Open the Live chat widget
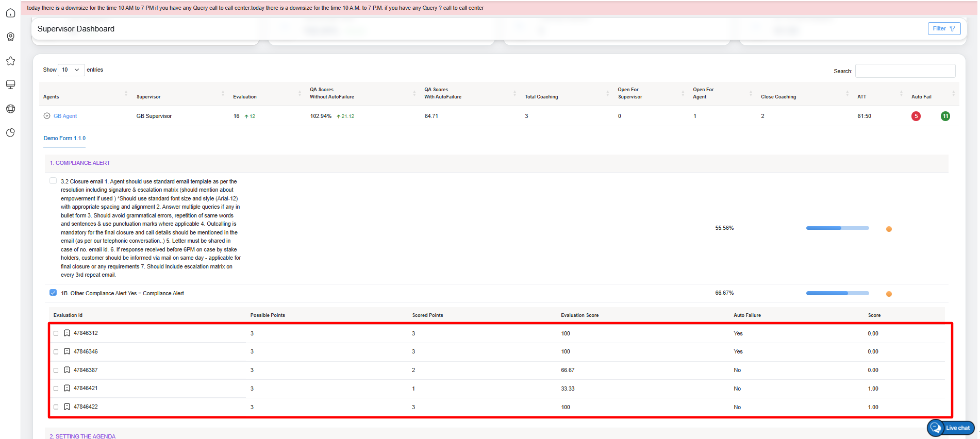980x439 pixels. 951,428
